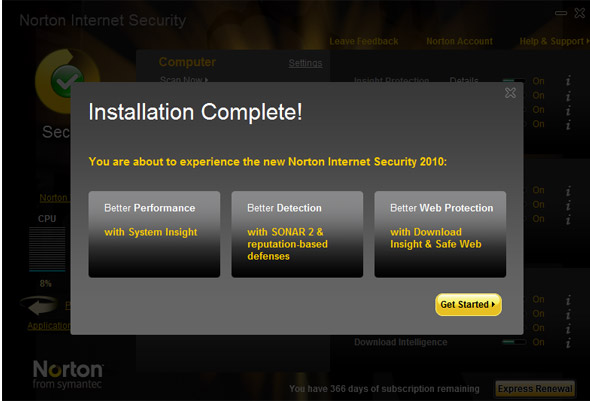
Task: Click the Express Renewal button
Action: coord(535,389)
